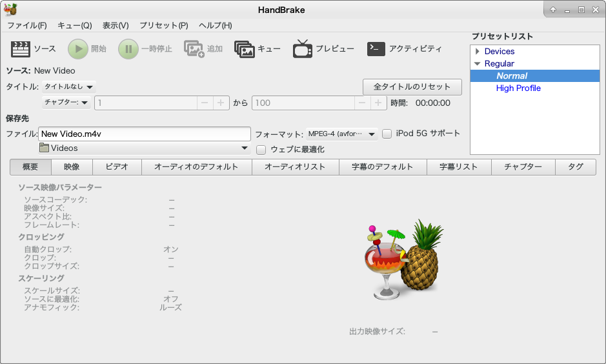Open the Activity (アクティビティ) terminal icon

click(x=376, y=48)
